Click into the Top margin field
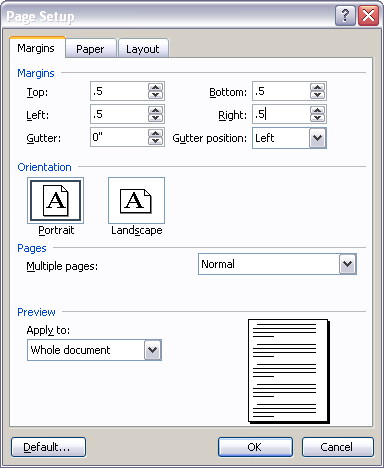 [x=119, y=91]
